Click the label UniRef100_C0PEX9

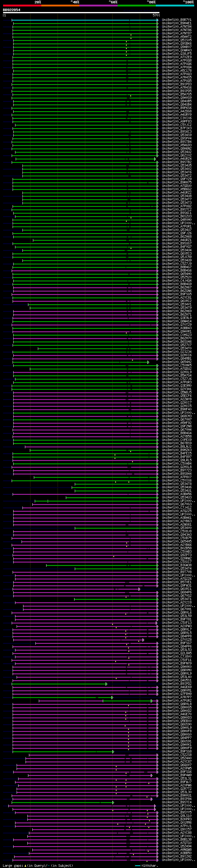[x=176, y=440]
